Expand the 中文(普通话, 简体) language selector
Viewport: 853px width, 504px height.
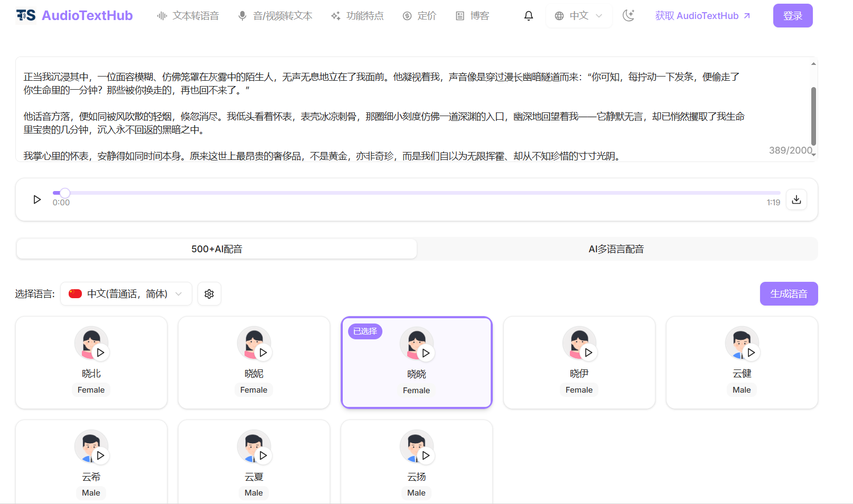click(x=126, y=294)
